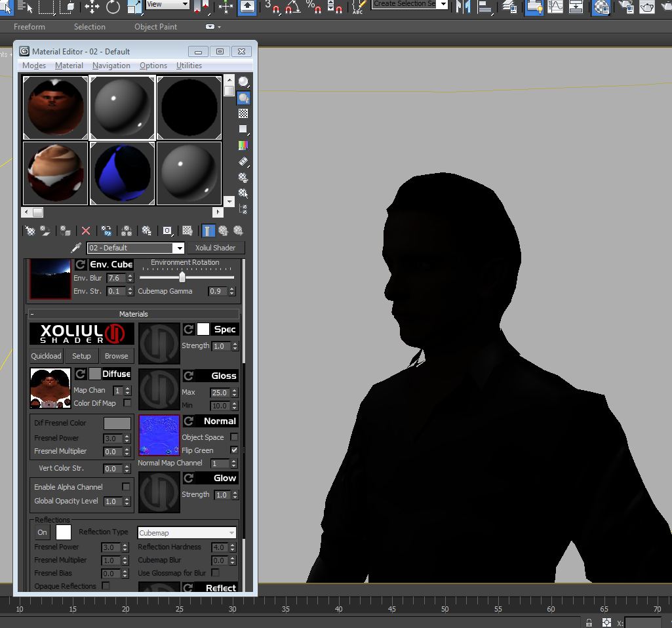
Task: Increase Env. Blur spinner value
Action: click(130, 275)
